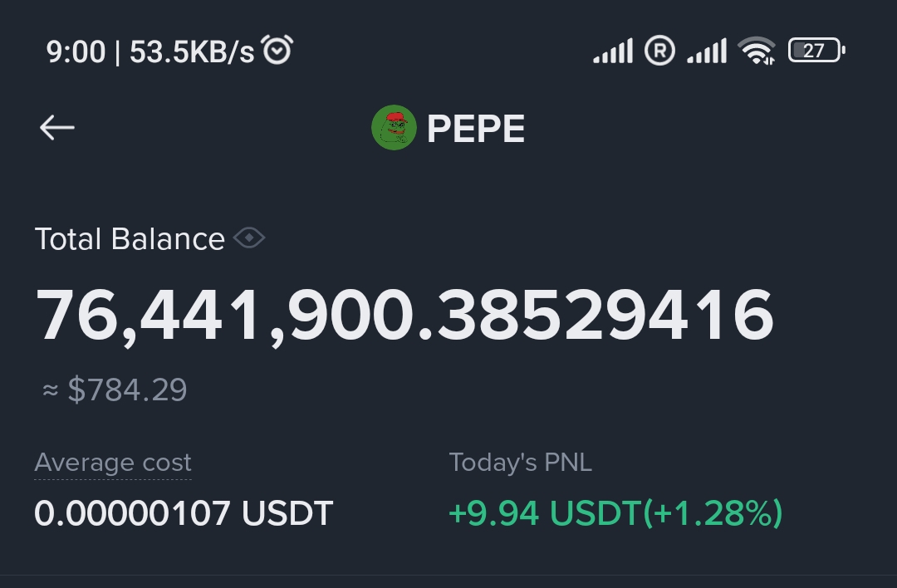
Task: Tap the Total Balance label
Action: (x=130, y=238)
